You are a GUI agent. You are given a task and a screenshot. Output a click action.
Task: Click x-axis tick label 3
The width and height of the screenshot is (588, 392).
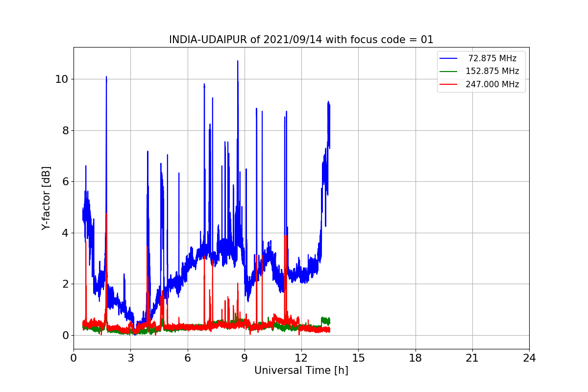click(x=130, y=358)
